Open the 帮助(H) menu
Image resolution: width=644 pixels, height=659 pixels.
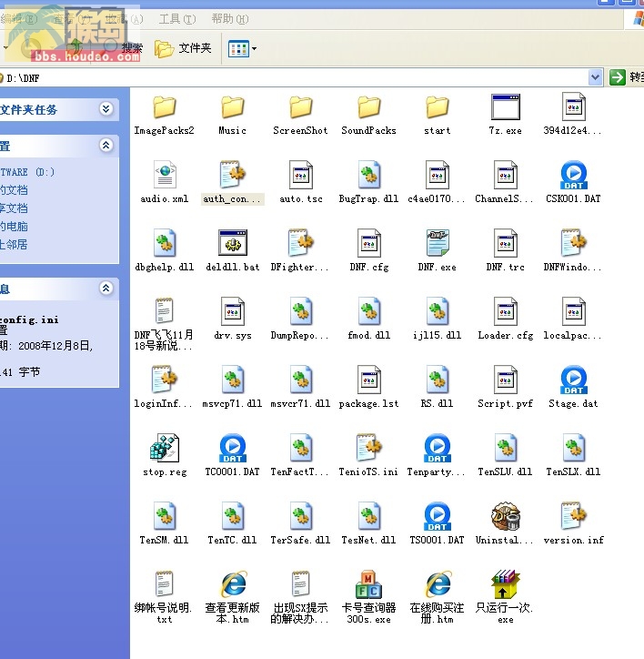230,19
